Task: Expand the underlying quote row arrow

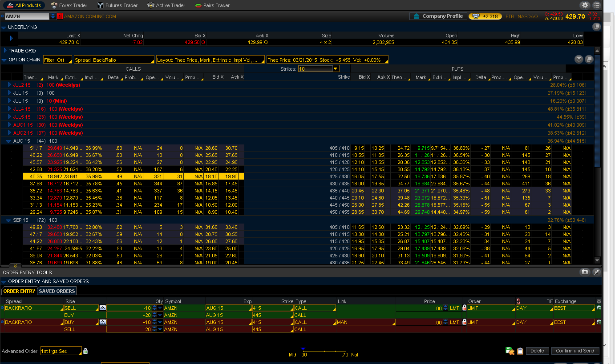Action: tap(12, 39)
